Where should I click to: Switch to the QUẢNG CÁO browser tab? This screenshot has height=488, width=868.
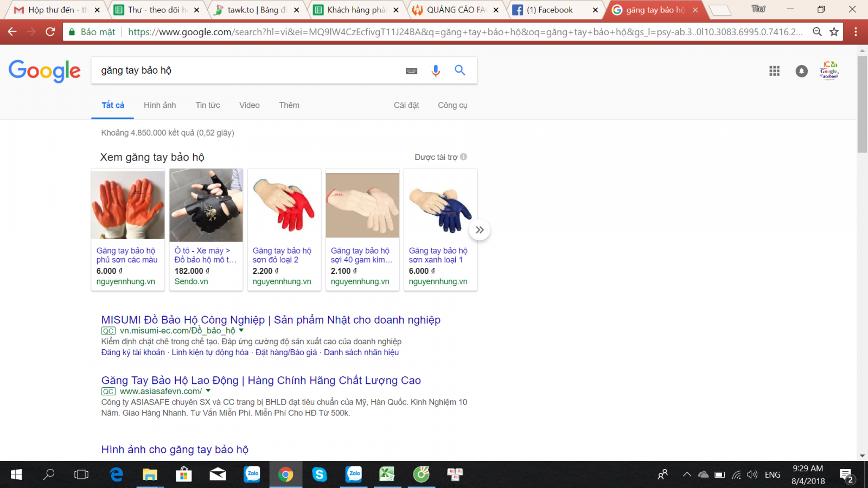coord(456,10)
